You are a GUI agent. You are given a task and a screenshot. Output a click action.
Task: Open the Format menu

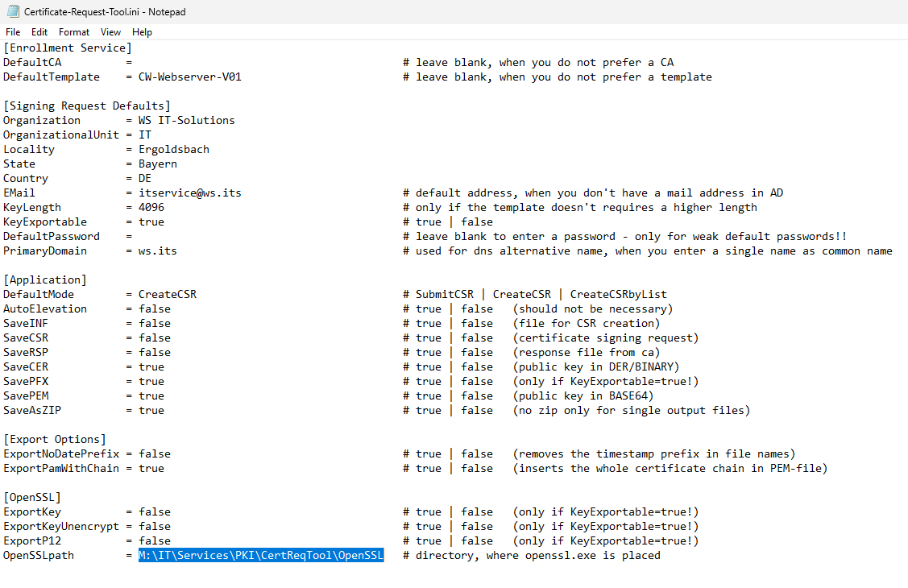[73, 32]
